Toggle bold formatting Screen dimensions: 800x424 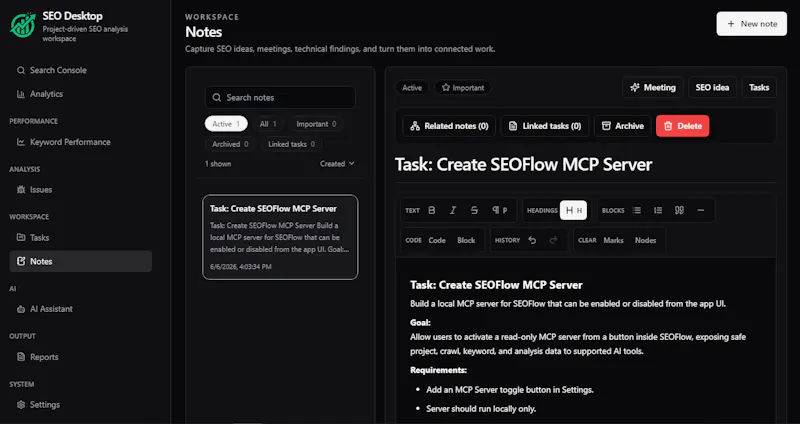(432, 210)
